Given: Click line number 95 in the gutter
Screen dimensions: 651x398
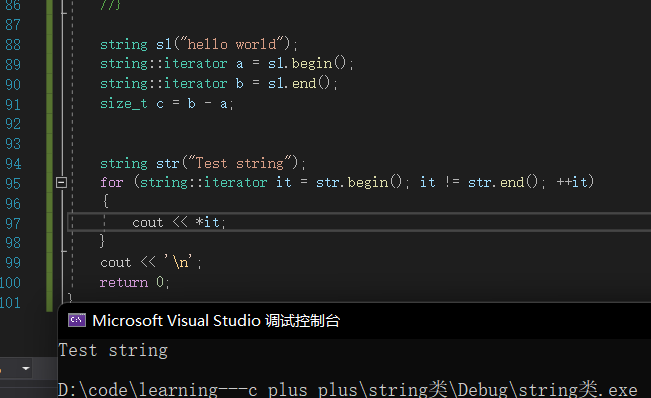Looking at the screenshot, I should pyautogui.click(x=13, y=183).
